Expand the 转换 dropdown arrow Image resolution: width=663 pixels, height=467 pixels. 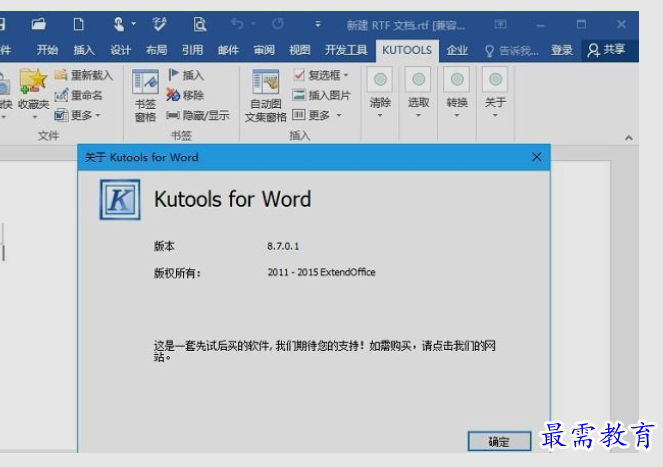pyautogui.click(x=457, y=115)
